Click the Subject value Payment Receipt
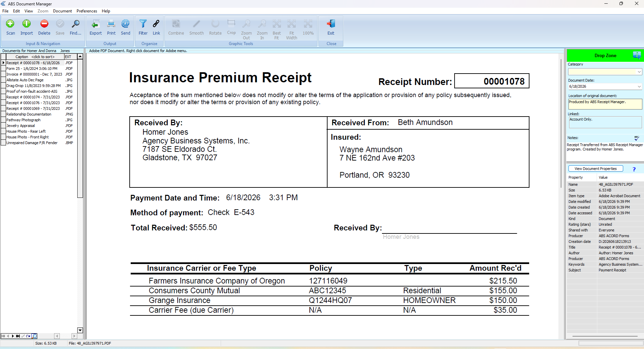The image size is (644, 349). (612, 270)
